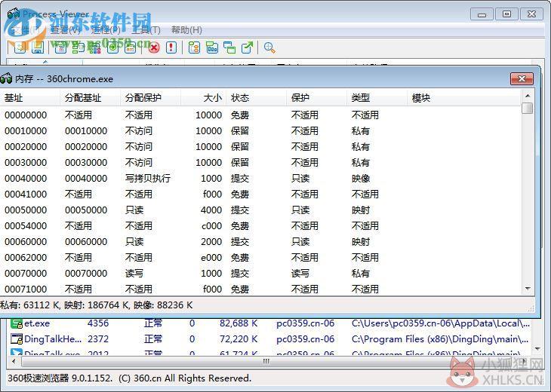Click the magnifier find icon in toolbar
Screen dimensions: 551x392
[x=269, y=47]
